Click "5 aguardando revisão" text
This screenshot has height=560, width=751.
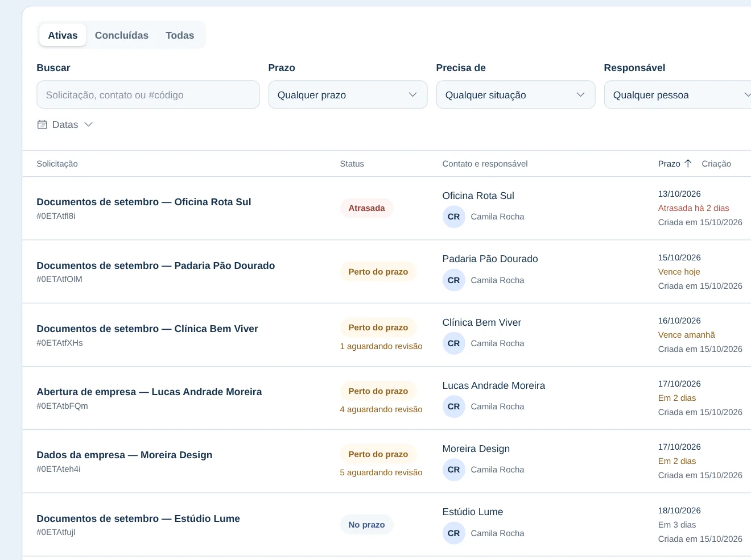click(381, 472)
